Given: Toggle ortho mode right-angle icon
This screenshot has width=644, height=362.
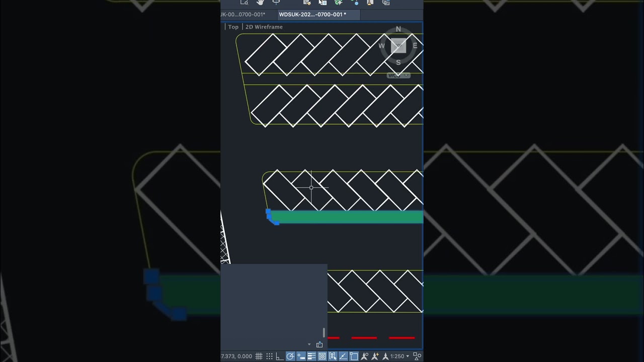Looking at the screenshot, I should (279, 356).
